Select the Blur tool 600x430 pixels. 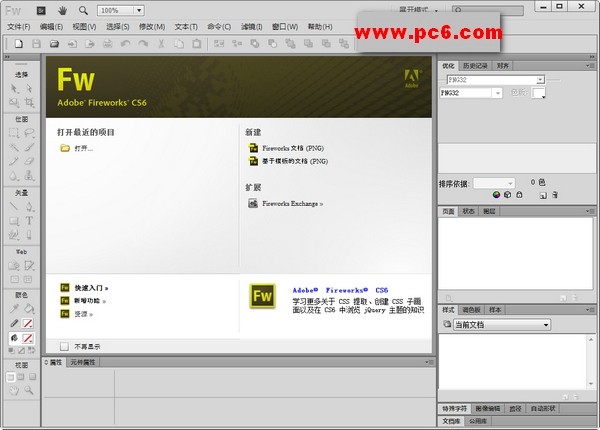(14, 176)
